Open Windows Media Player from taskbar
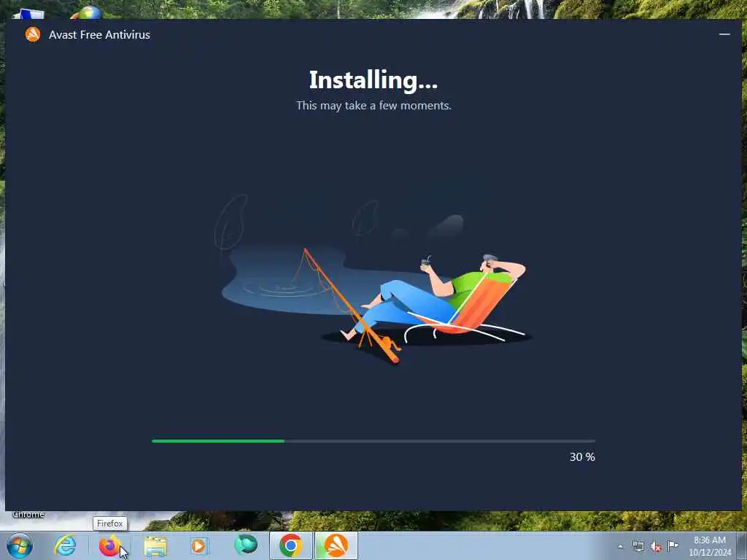 [199, 545]
